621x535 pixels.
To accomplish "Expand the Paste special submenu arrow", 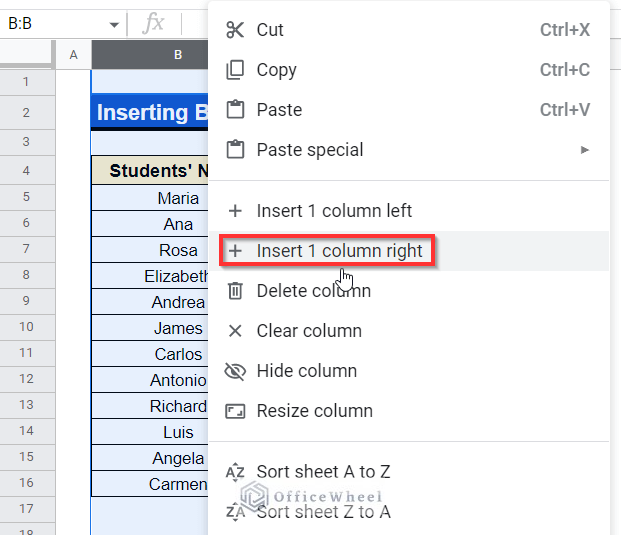I will click(x=585, y=150).
